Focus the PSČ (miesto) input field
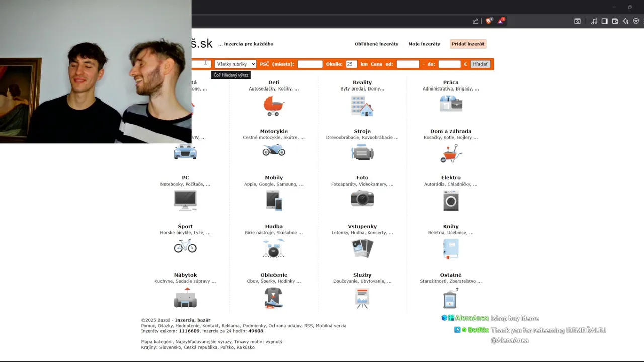This screenshot has height=362, width=644. point(310,64)
